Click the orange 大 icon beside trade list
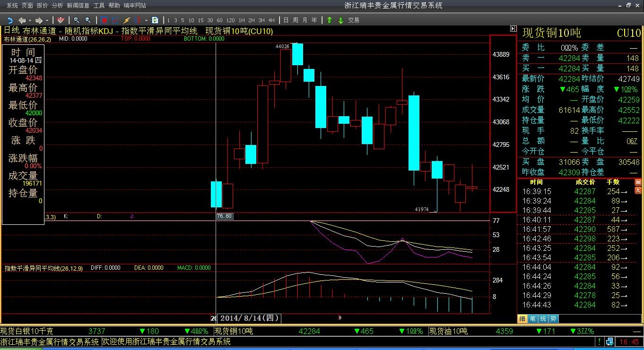644x350 pixels. [x=638, y=190]
